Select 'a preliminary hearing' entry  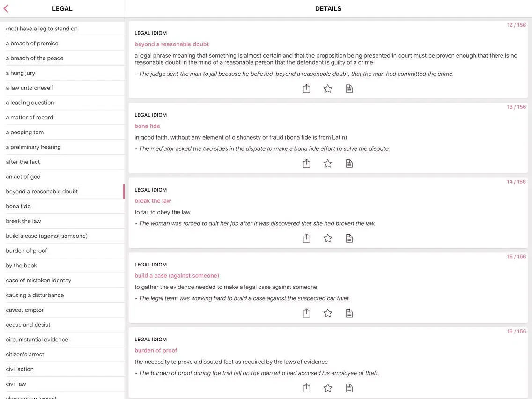point(62,147)
